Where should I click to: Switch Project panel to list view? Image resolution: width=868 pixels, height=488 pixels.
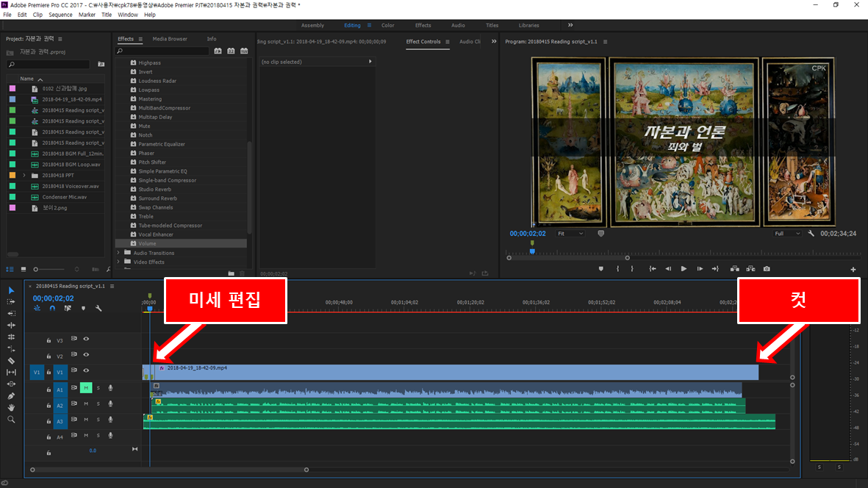click(10, 270)
